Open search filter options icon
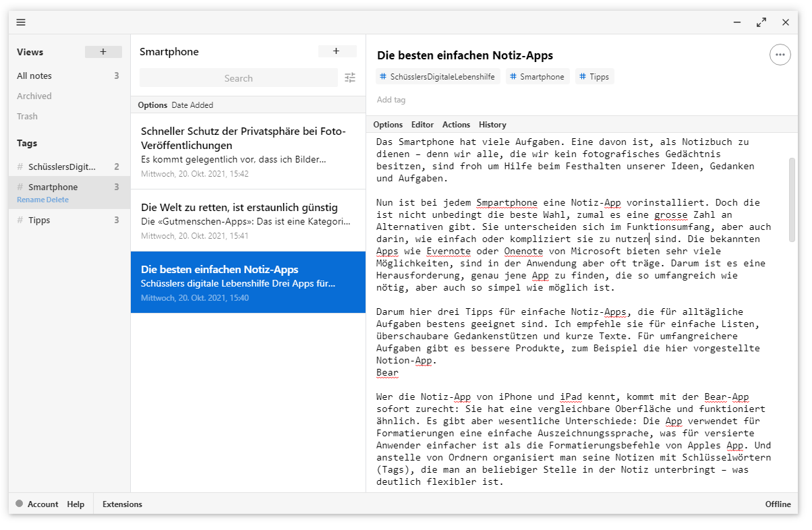 click(350, 78)
